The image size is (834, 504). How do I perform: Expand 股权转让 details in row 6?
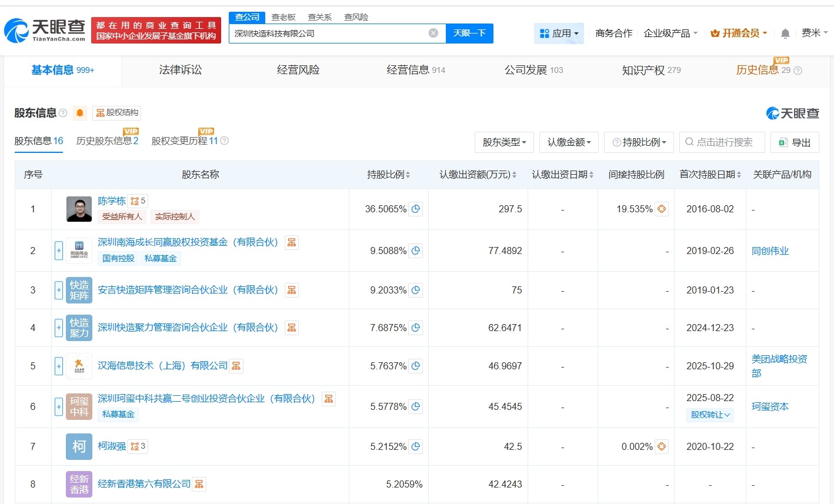(x=710, y=415)
